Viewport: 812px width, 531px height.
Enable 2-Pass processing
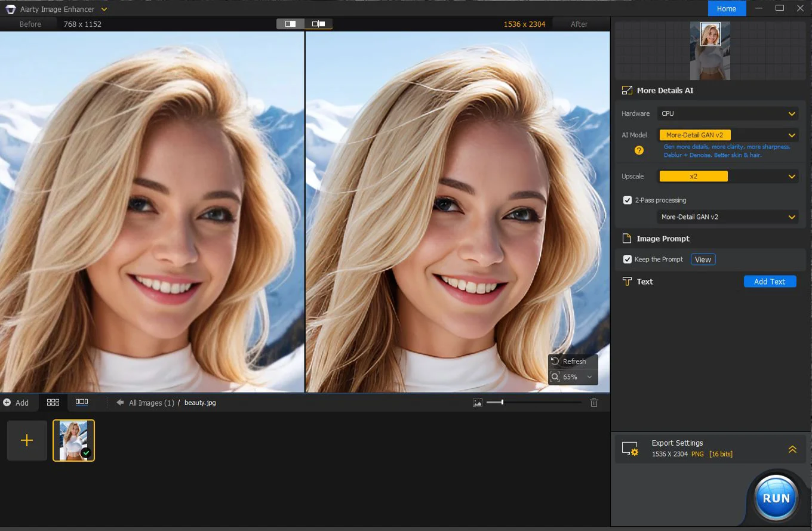[x=627, y=200]
